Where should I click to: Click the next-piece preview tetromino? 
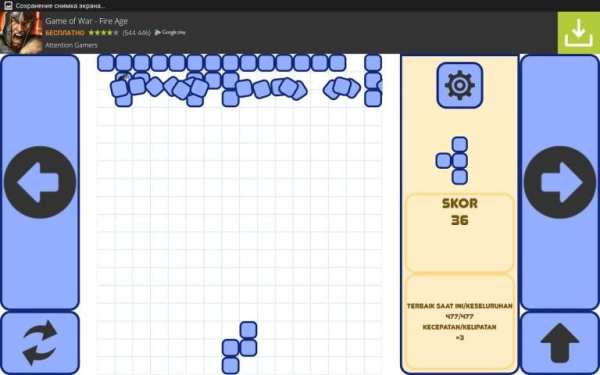pos(452,161)
